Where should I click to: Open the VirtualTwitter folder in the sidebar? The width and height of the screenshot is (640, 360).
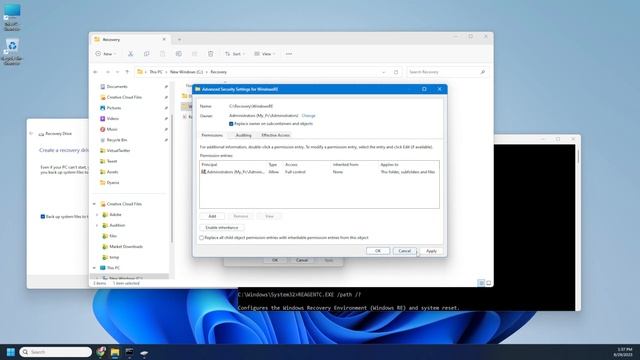(118, 150)
